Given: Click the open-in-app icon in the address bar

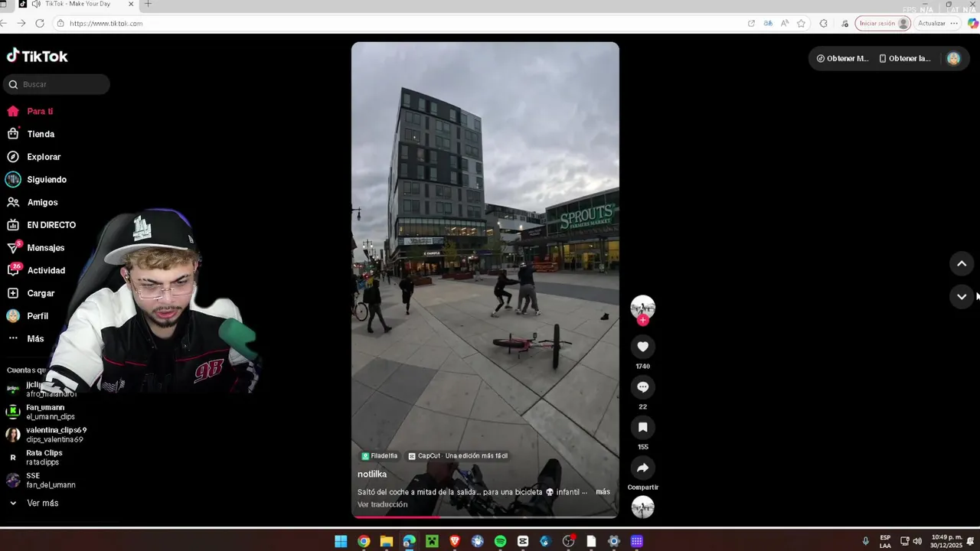Looking at the screenshot, I should click(x=751, y=24).
